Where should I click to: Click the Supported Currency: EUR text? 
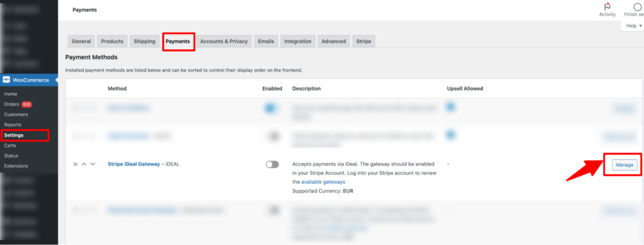(x=323, y=191)
